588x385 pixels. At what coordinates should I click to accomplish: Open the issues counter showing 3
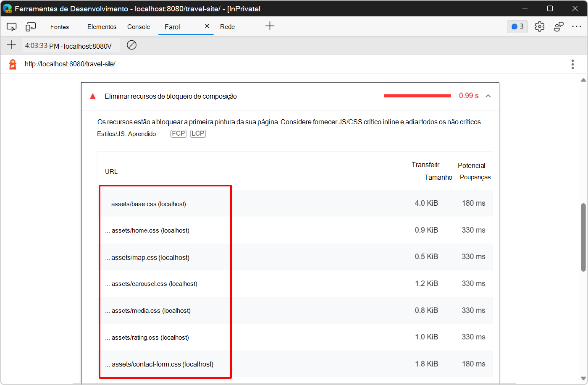(517, 26)
